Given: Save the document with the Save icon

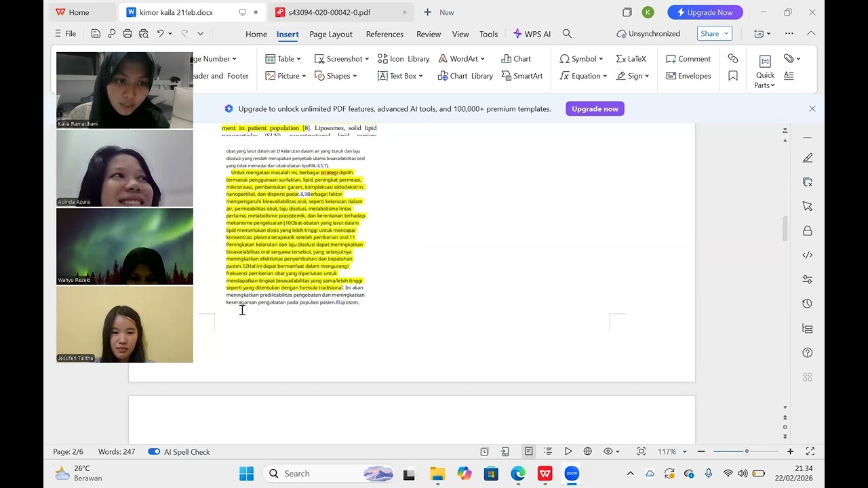Looking at the screenshot, I should [x=96, y=33].
